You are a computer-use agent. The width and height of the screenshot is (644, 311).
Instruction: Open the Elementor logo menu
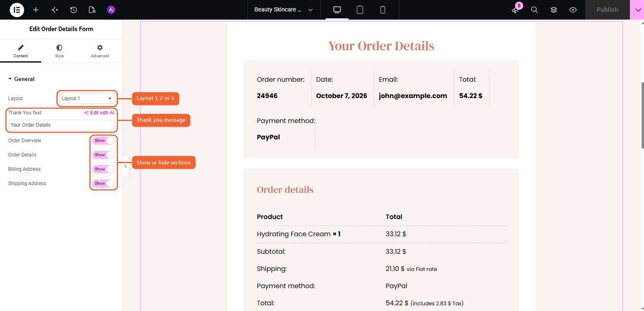tap(17, 10)
